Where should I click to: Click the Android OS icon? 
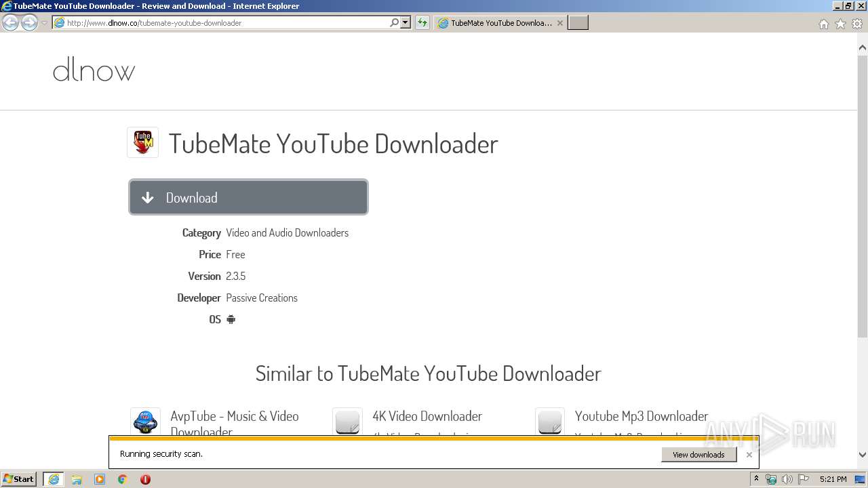point(231,319)
